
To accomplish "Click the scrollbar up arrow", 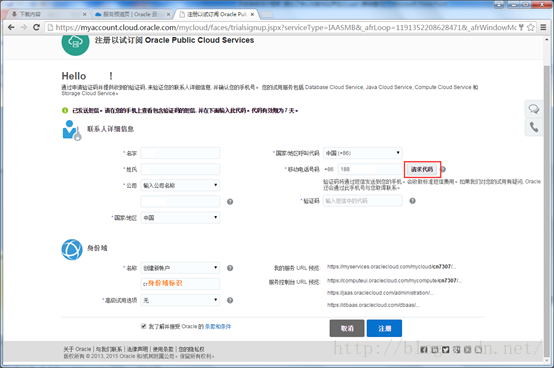I will tap(547, 40).
